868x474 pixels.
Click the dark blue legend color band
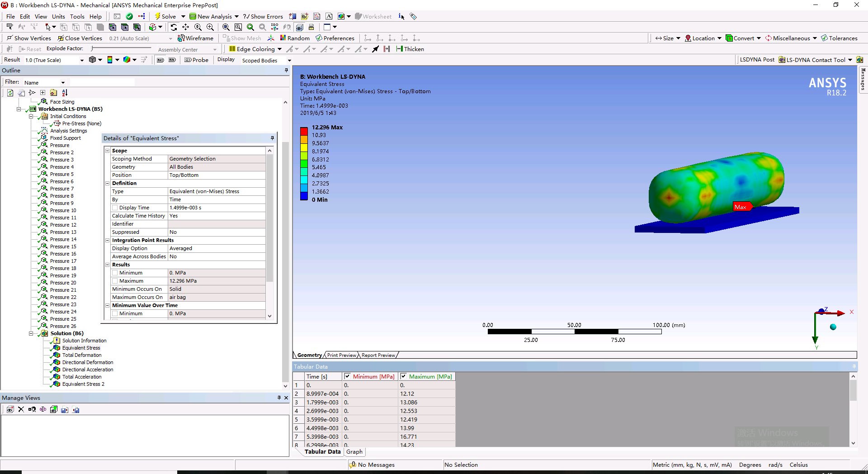coord(304,196)
